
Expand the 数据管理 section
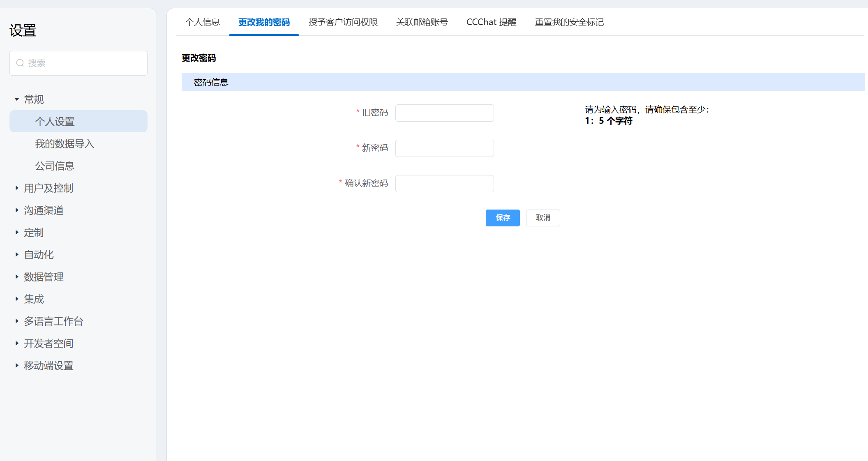point(17,277)
